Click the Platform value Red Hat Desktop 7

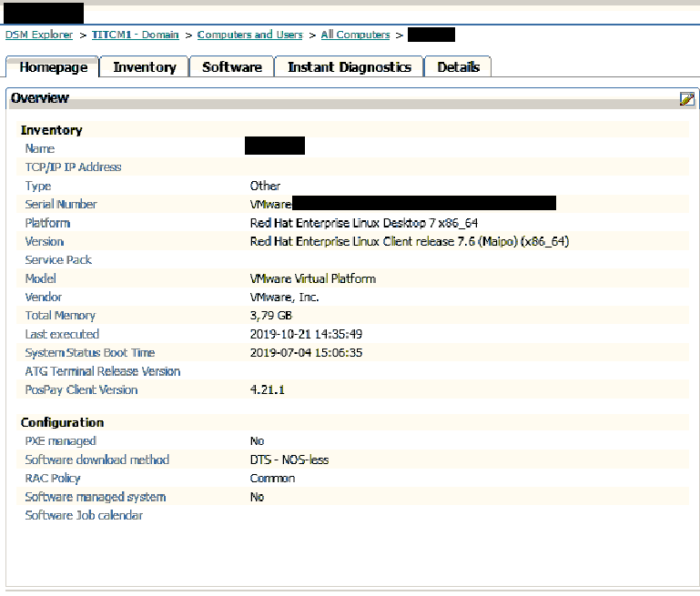[364, 223]
